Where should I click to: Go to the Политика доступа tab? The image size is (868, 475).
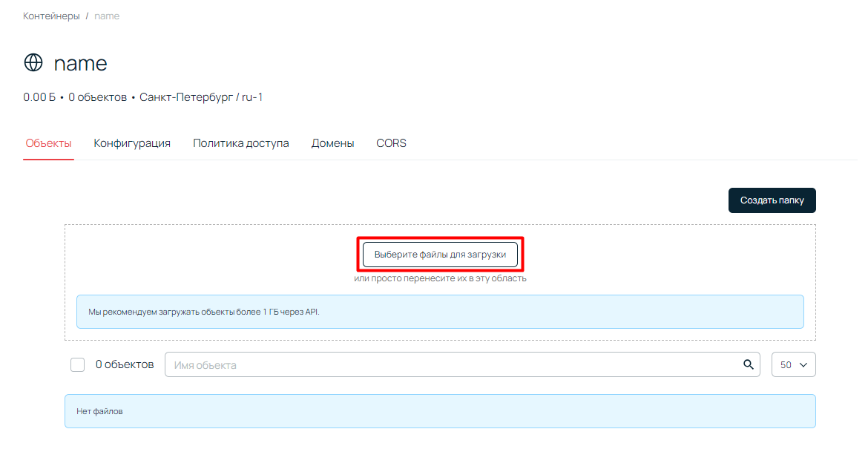[x=240, y=143]
